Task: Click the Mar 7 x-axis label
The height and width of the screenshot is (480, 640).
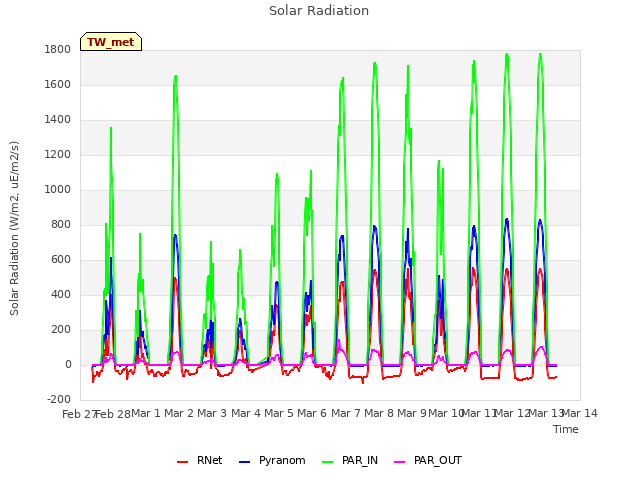Action: [346, 413]
